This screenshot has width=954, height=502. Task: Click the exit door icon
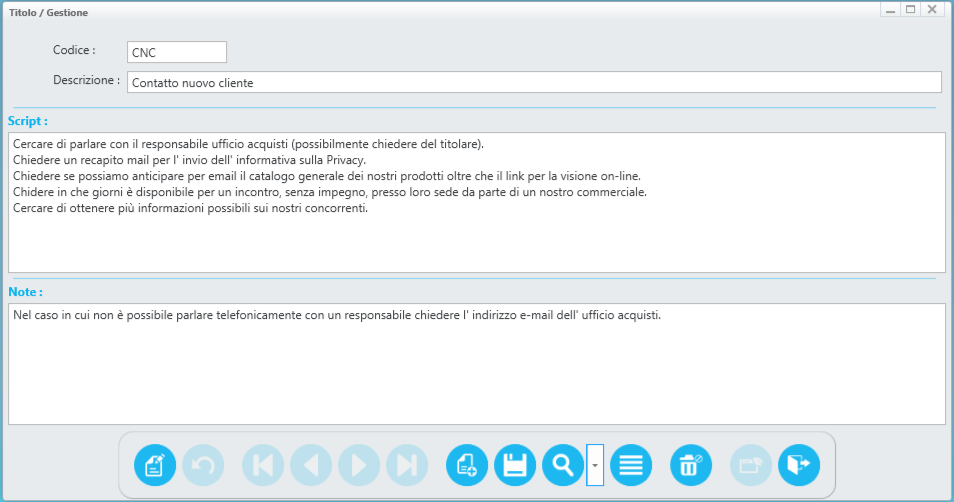pos(799,465)
